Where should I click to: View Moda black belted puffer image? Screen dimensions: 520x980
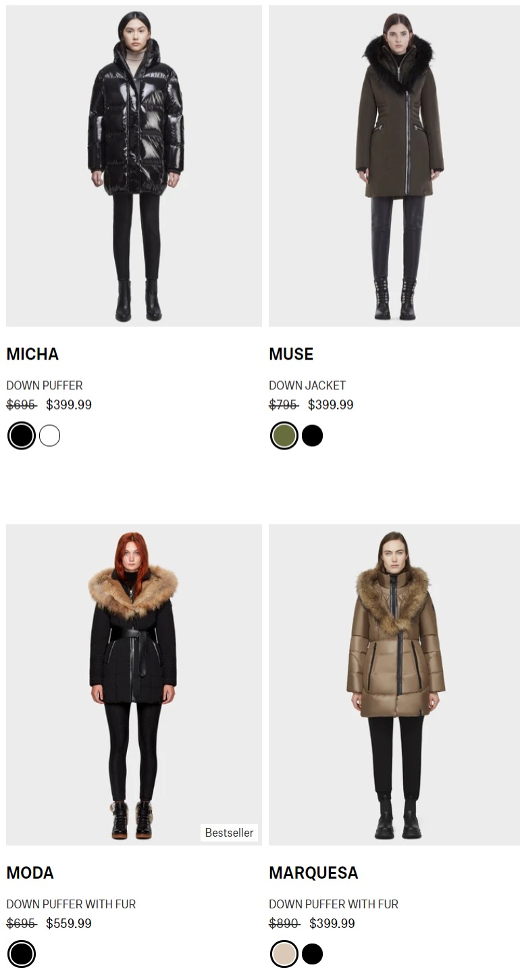tap(134, 685)
